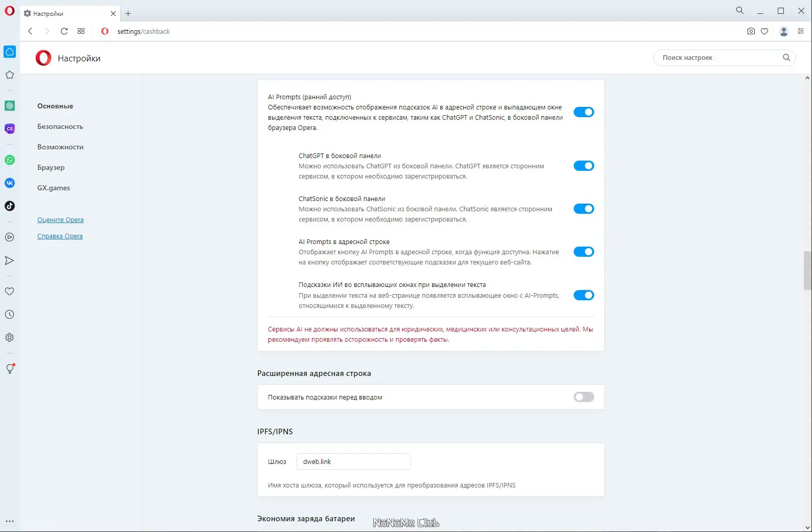Open Pinboards heart icon in sidebar

(9, 291)
